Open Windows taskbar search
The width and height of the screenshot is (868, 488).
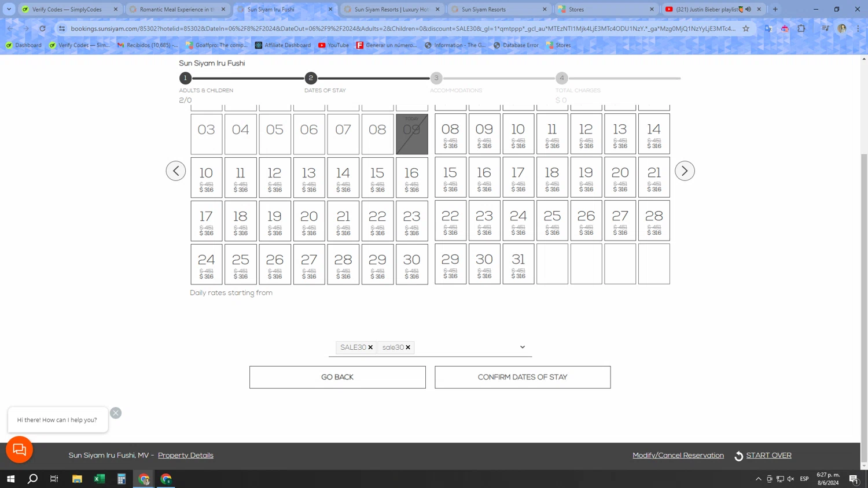(x=32, y=479)
